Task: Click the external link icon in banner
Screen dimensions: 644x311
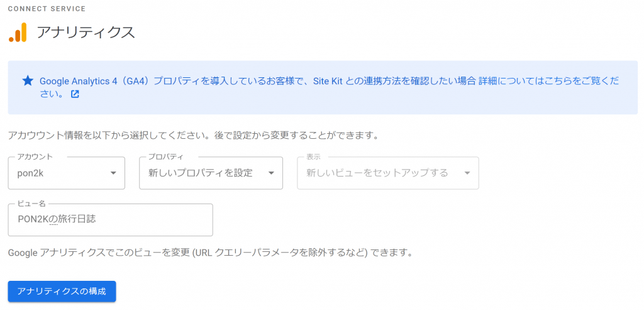Action: [x=75, y=94]
